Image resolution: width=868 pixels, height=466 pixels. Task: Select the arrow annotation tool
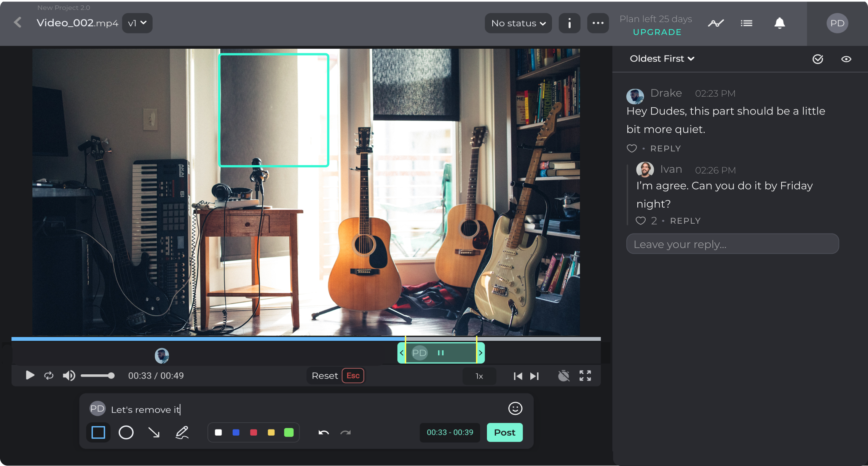[154, 433]
